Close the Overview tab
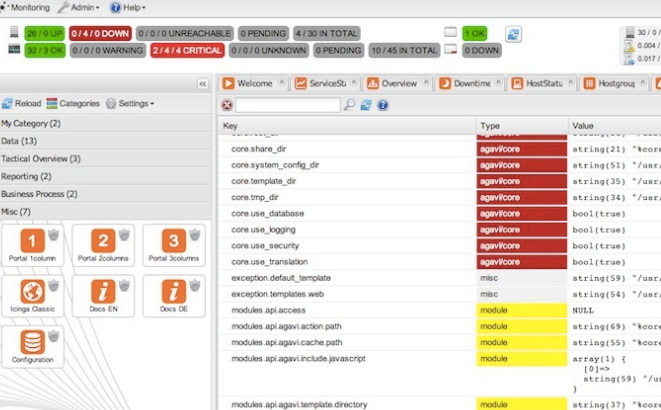This screenshot has height=410, width=661. click(426, 82)
